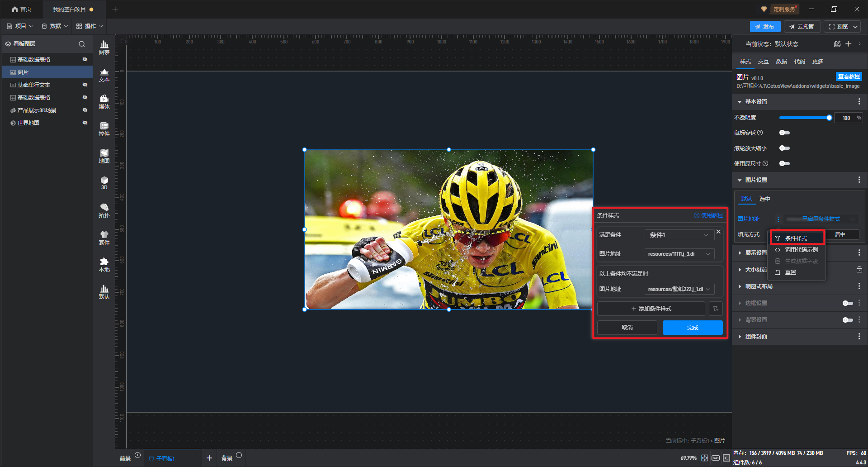
Task: Click the plus icon next to 前景
Action: [x=138, y=455]
